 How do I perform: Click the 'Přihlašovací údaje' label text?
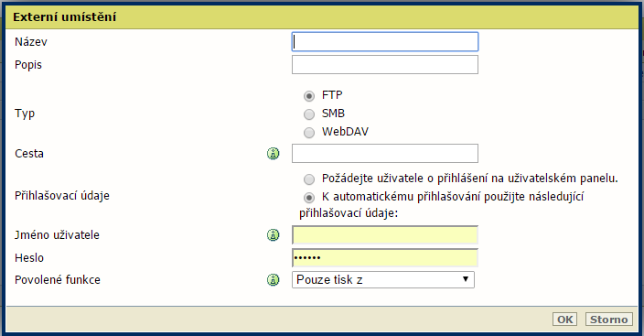tap(62, 196)
